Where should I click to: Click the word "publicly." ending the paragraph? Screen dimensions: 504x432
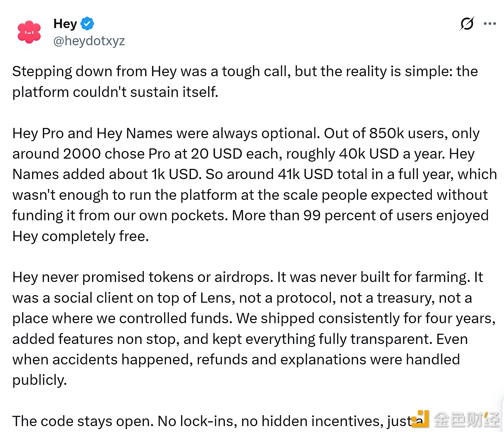click(40, 380)
